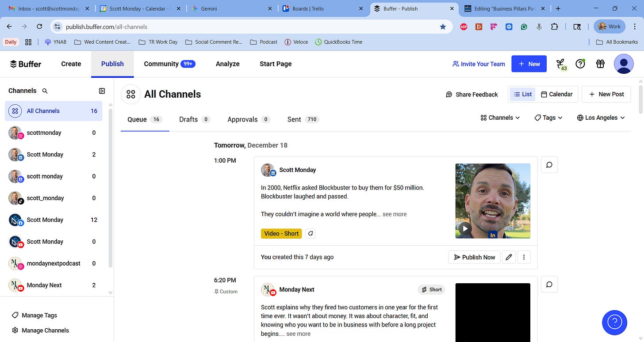The width and height of the screenshot is (644, 342).
Task: Click the microphone extension icon
Action: pos(539,27)
